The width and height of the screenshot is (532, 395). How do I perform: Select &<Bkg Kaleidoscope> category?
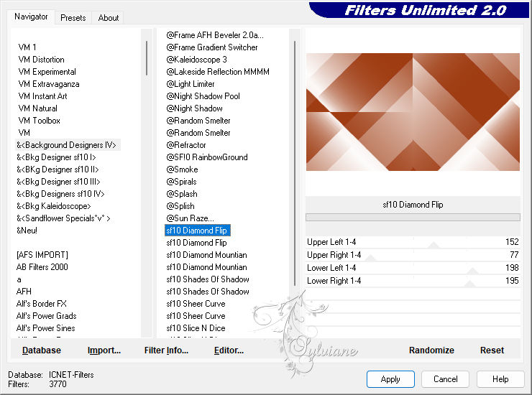pos(54,206)
